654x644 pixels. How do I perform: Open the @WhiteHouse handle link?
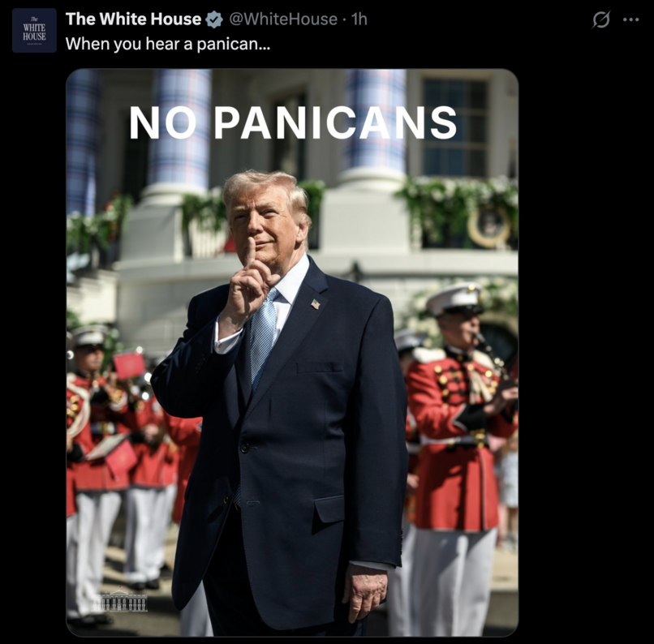click(x=283, y=19)
